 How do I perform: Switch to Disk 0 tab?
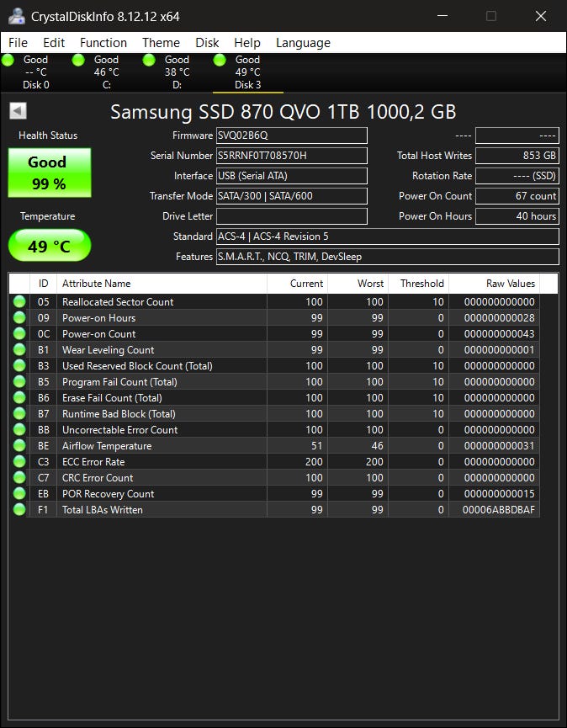tap(35, 72)
